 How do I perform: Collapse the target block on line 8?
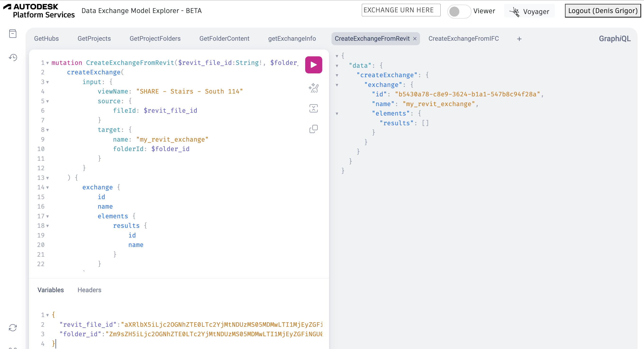pos(48,130)
